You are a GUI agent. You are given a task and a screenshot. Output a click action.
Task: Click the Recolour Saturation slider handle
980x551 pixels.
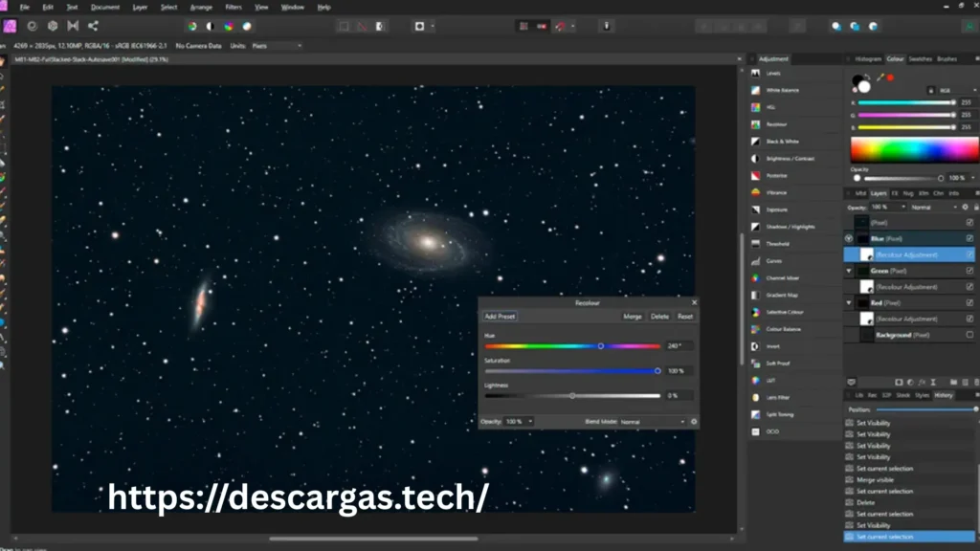tap(657, 371)
